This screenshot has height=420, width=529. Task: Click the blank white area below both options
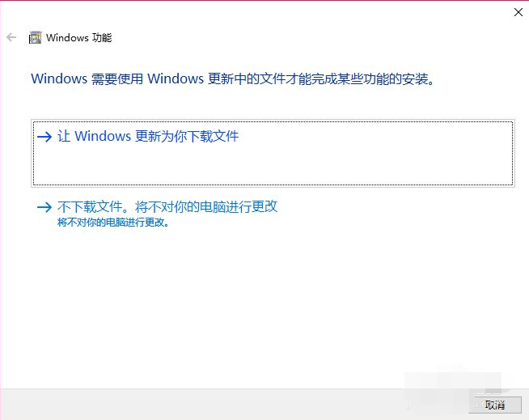click(x=264, y=303)
